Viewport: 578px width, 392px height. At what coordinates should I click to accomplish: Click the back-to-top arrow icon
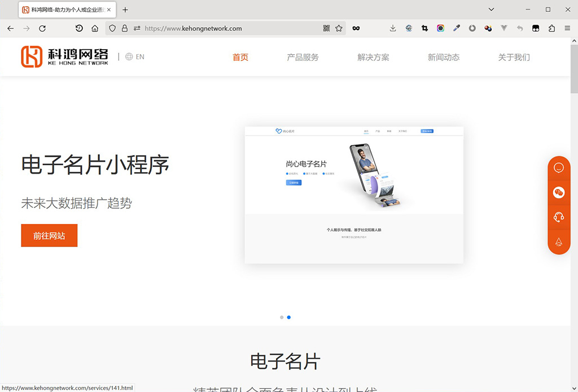[559, 241]
